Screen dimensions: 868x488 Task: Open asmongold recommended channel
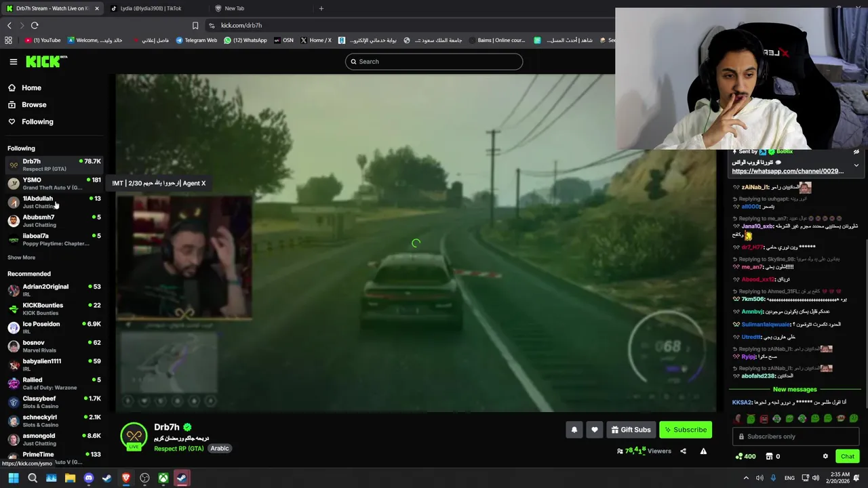(54, 439)
